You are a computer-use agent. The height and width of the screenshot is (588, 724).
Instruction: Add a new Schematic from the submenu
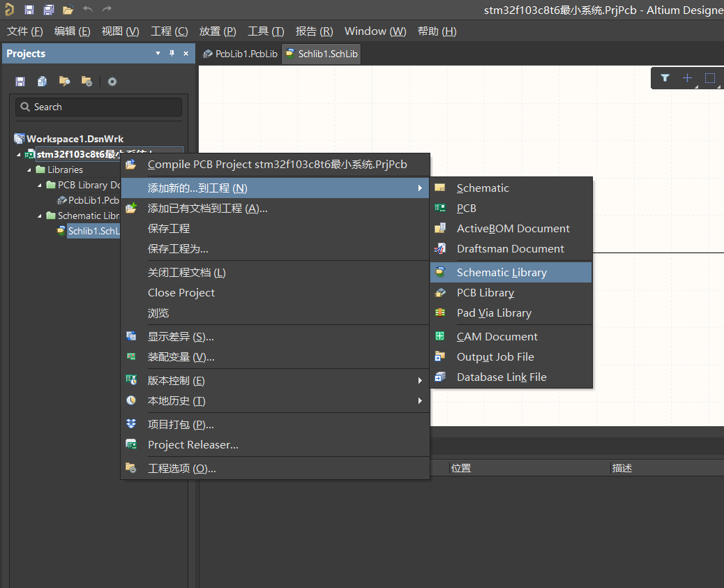(x=511, y=188)
